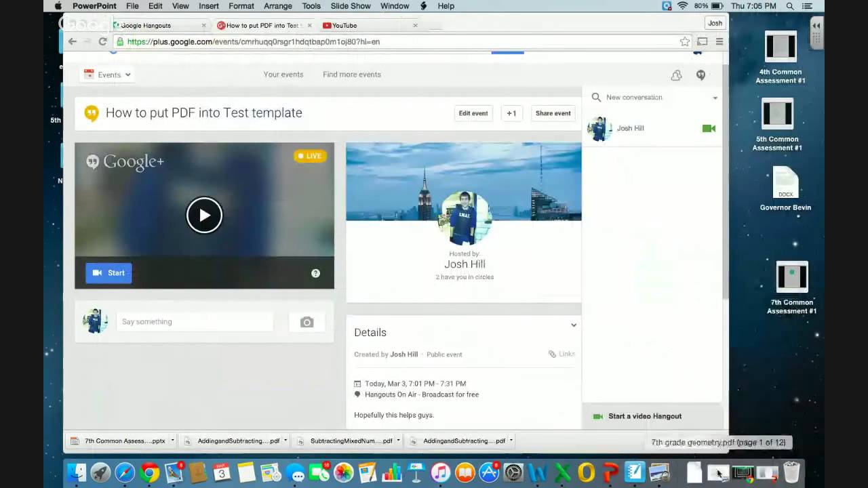Open the Events dropdown

(x=107, y=75)
